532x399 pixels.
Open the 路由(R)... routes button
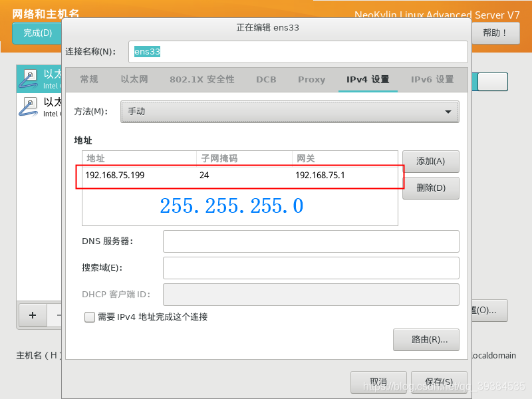(x=426, y=340)
